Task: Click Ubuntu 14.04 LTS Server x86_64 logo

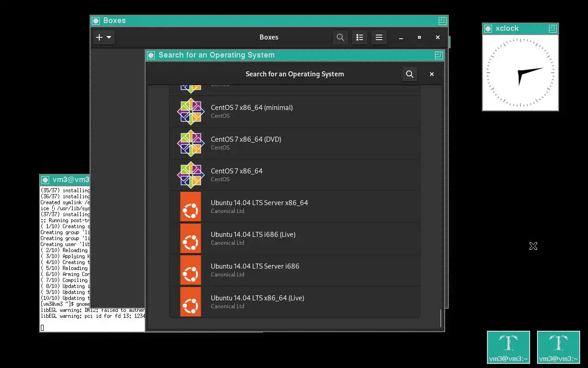Action: tap(191, 207)
